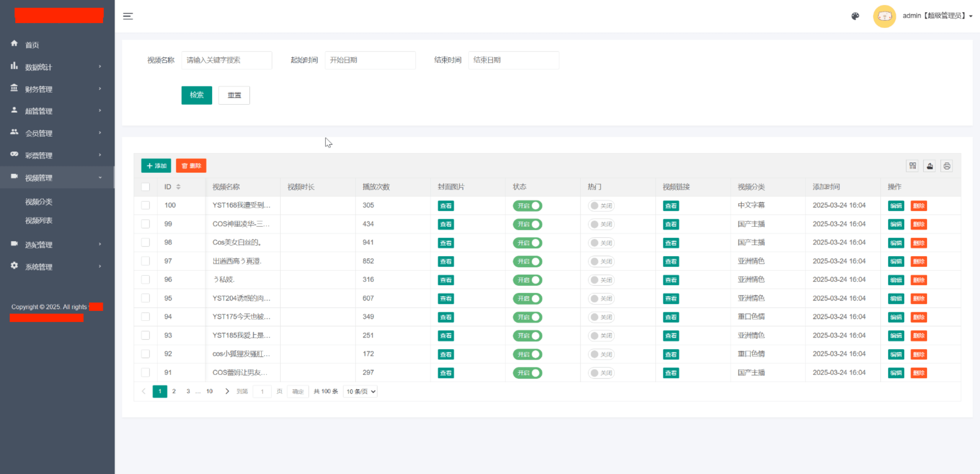The width and height of the screenshot is (980, 474).
Task: Click the orange 删除 batch delete button
Action: coord(191,166)
